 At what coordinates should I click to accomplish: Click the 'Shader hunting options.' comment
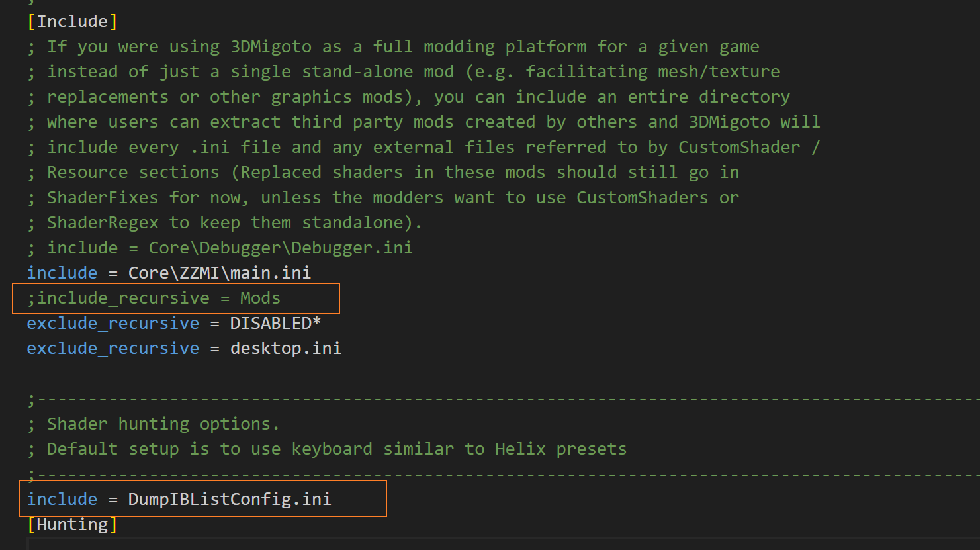pos(163,424)
